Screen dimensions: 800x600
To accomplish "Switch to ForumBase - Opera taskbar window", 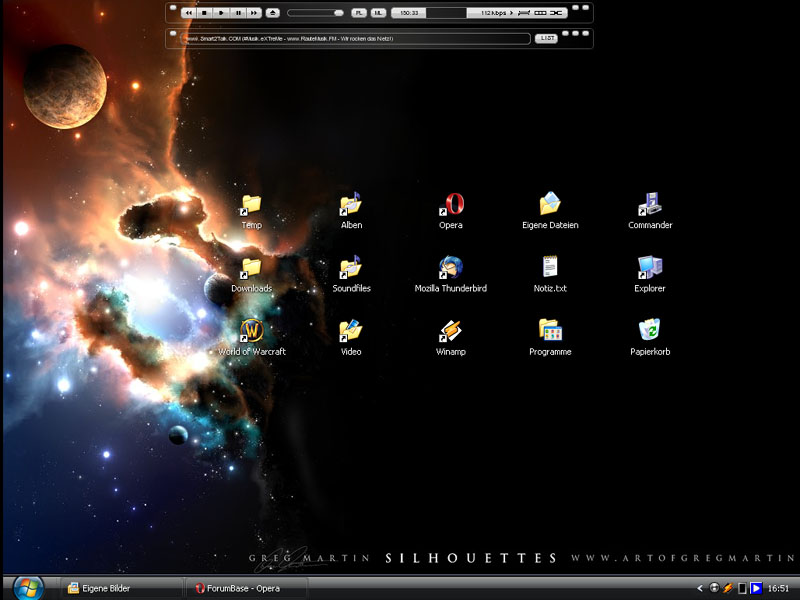I will pos(247,588).
